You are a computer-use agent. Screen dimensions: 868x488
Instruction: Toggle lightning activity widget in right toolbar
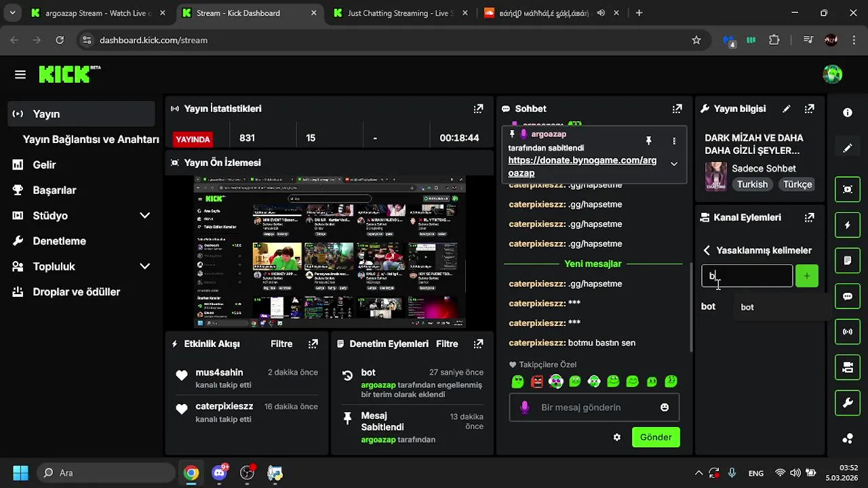click(x=848, y=225)
